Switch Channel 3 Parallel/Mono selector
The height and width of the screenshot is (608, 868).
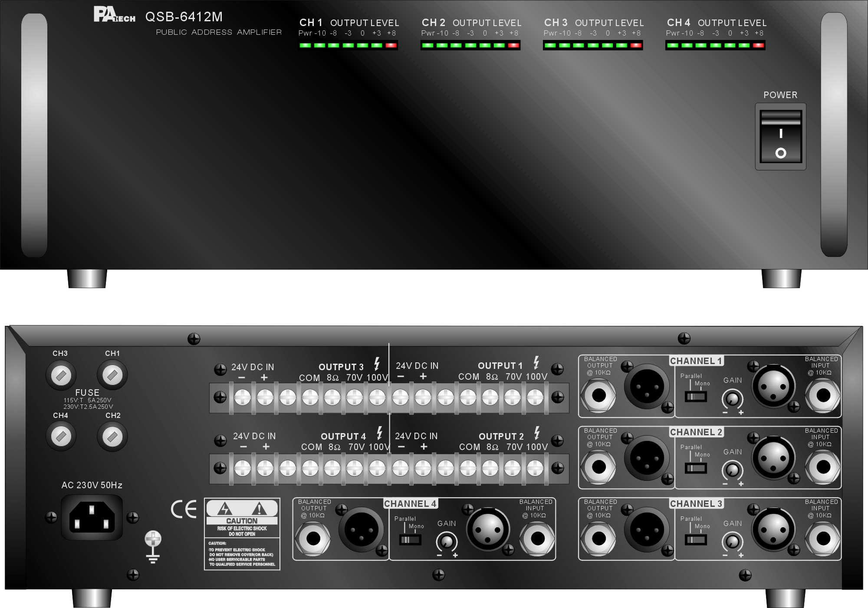tap(695, 539)
